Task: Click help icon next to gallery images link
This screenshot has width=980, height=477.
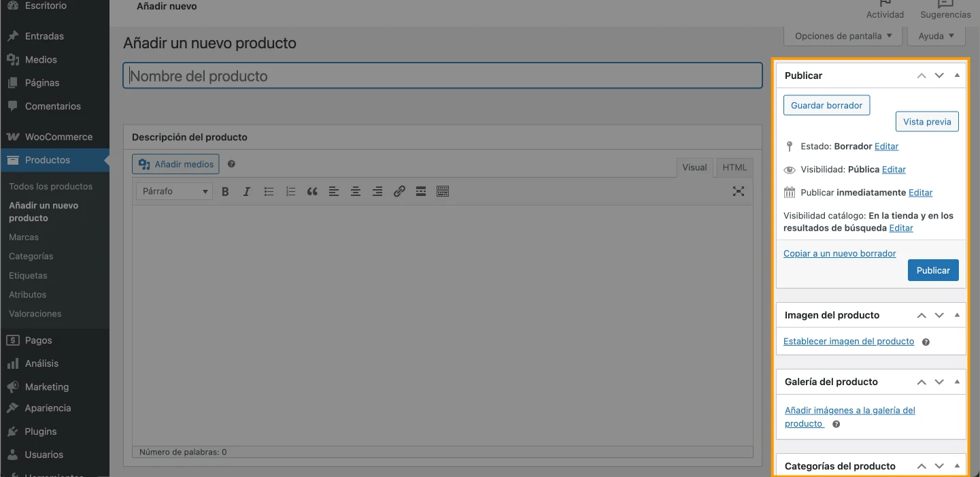Action: [837, 424]
